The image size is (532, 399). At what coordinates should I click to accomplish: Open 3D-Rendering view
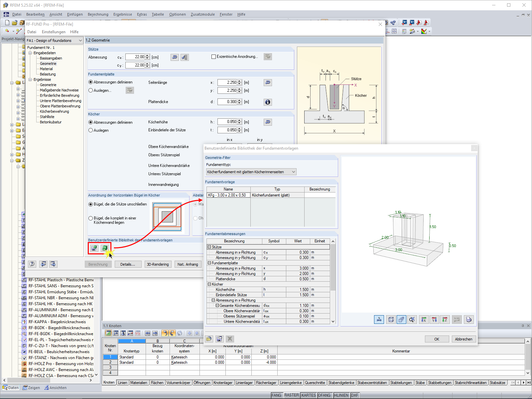pyautogui.click(x=158, y=264)
